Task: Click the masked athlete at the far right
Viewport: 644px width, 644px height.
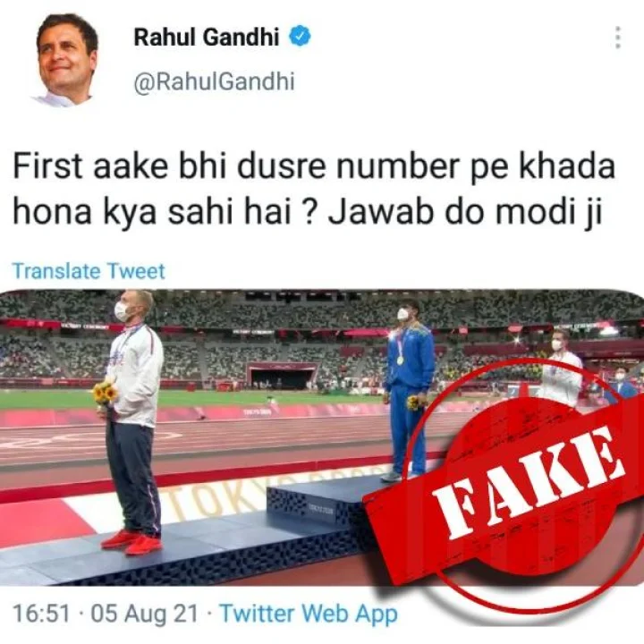Action: 561,369
